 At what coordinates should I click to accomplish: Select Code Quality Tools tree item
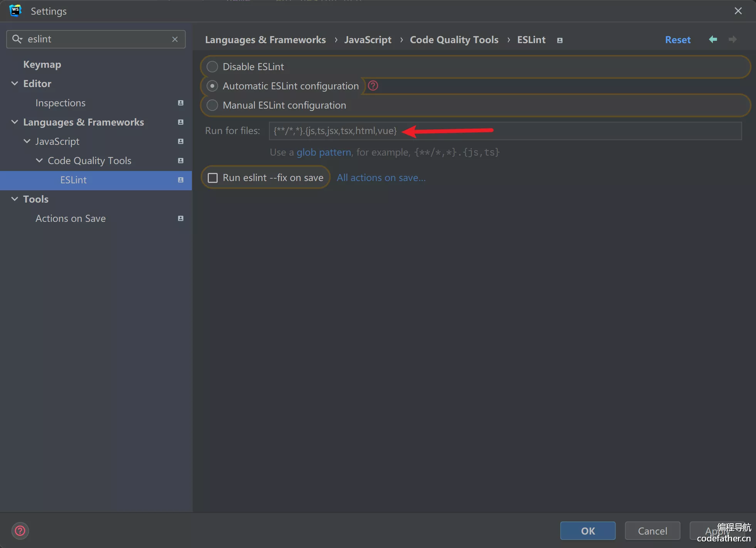(89, 161)
